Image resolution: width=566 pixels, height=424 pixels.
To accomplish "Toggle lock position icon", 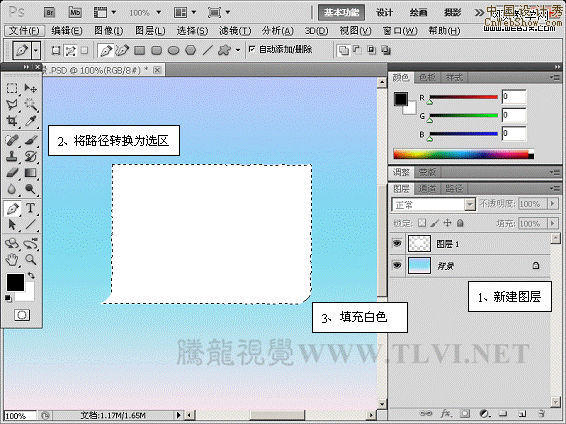I will pyautogui.click(x=447, y=223).
